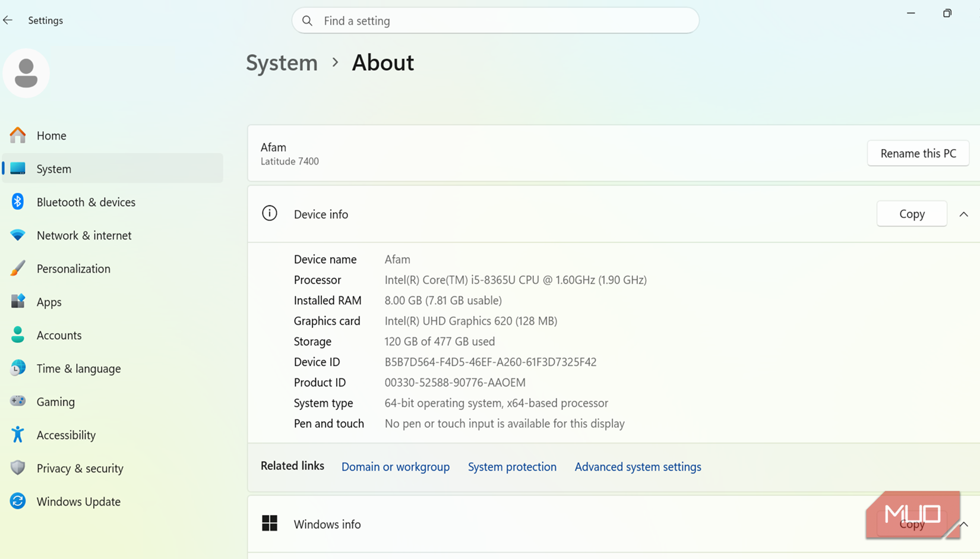Click the Graphics card value UHD Graphics 620
Image resolution: width=980 pixels, height=559 pixels.
click(471, 321)
